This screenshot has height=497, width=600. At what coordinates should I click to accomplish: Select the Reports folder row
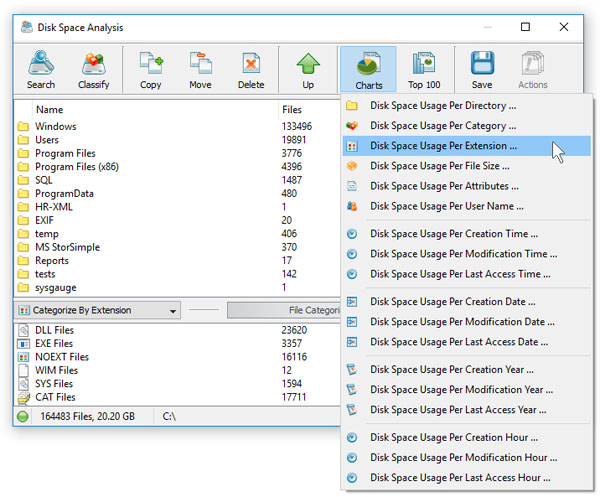177,261
